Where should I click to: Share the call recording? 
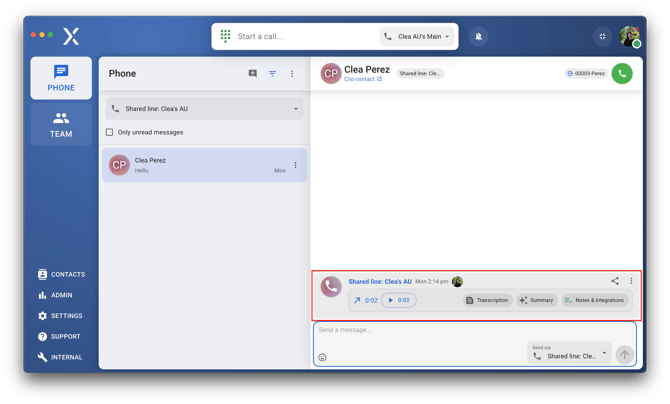pyautogui.click(x=615, y=281)
